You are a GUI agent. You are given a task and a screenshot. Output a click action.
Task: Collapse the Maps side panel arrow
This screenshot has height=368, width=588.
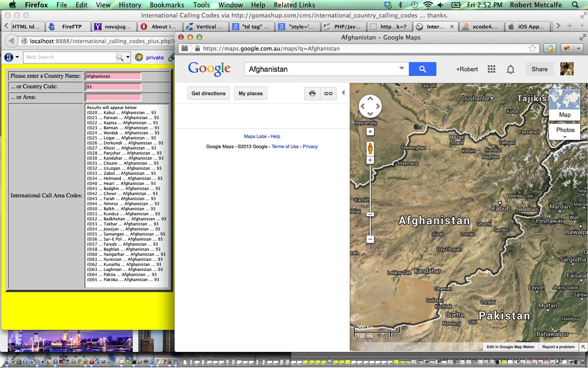(343, 92)
